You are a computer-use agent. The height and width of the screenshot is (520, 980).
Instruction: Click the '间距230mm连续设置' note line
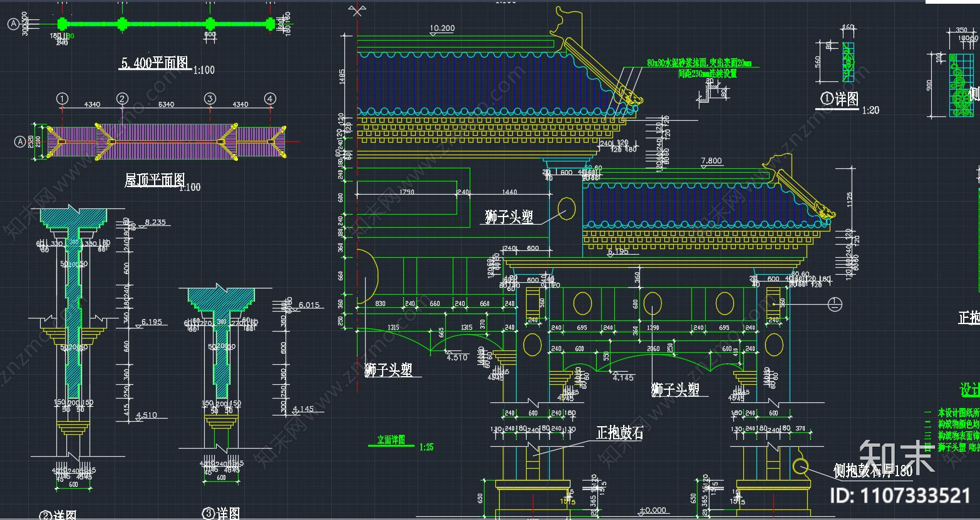point(708,74)
